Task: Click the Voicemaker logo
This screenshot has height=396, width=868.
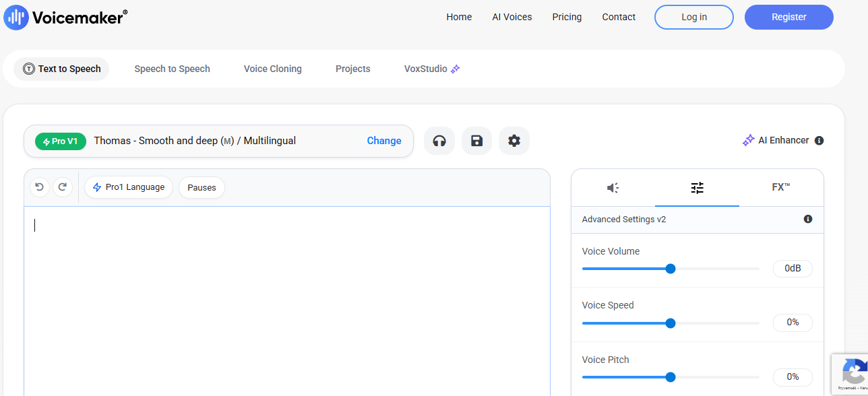Action: (65, 18)
